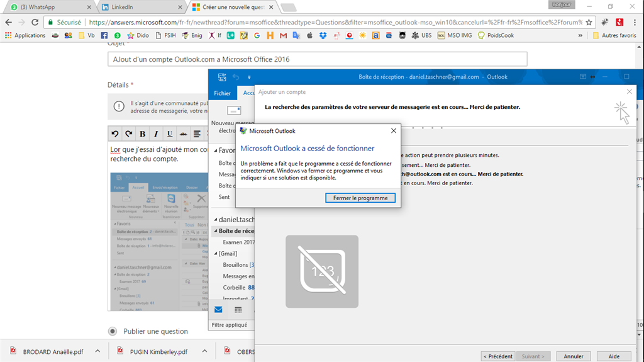The height and width of the screenshot is (362, 644).
Task: Select the Sent folder under Favoris
Action: click(225, 197)
